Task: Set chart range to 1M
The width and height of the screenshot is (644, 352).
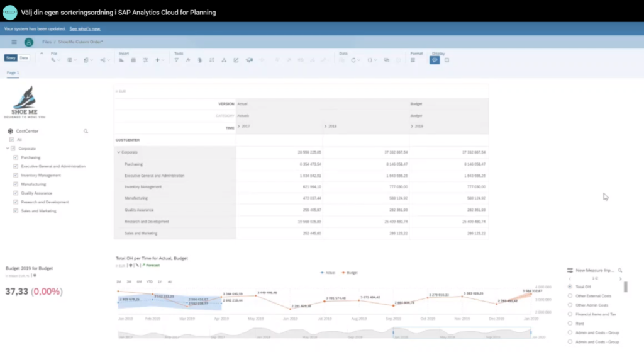Action: coord(119,281)
